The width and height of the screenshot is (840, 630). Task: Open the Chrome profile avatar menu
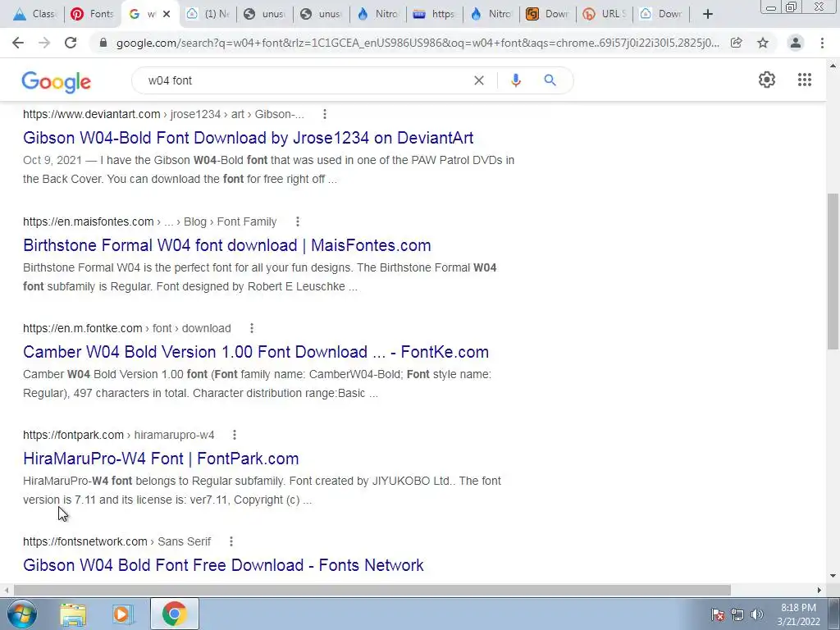(796, 43)
